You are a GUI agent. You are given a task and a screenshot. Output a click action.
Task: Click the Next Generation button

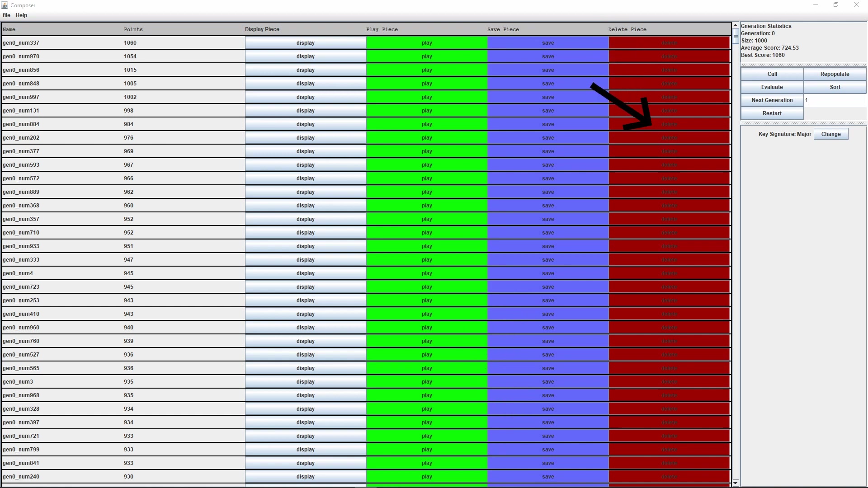772,100
